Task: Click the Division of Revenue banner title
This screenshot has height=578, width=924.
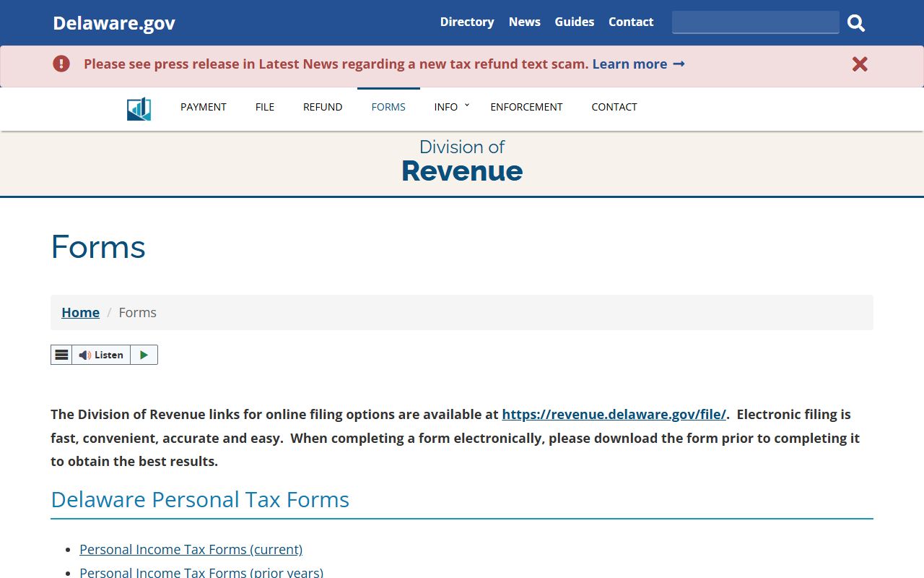Action: coord(462,162)
